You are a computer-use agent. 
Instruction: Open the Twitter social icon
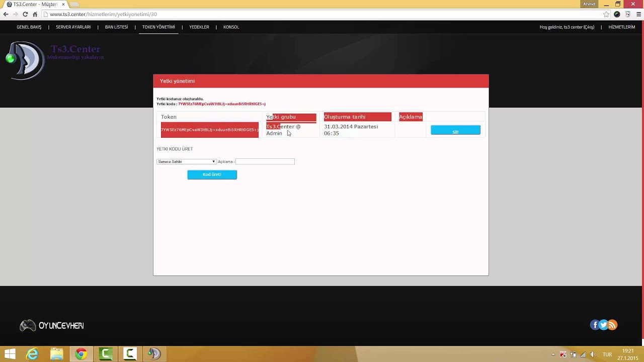(603, 325)
